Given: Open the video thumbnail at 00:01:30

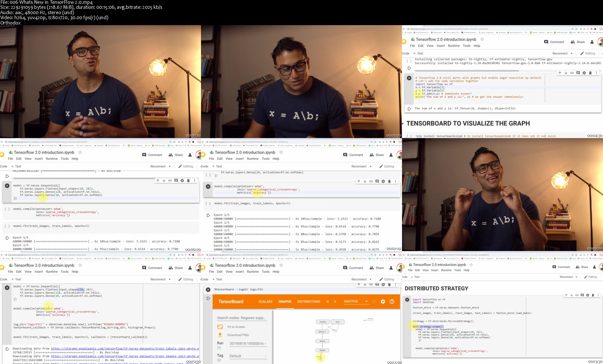Looking at the screenshot, I should click(100, 82).
